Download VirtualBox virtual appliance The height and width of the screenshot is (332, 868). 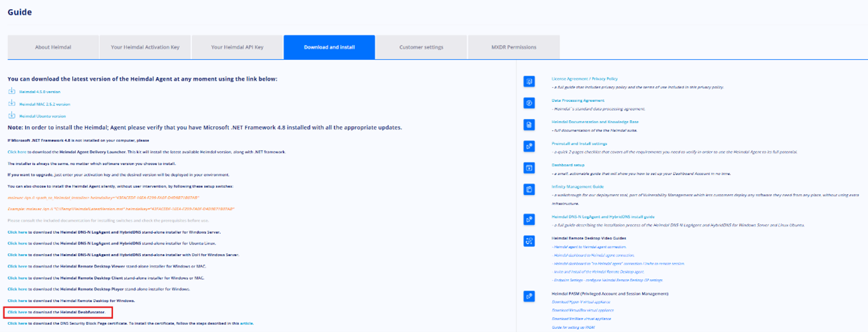click(x=582, y=310)
